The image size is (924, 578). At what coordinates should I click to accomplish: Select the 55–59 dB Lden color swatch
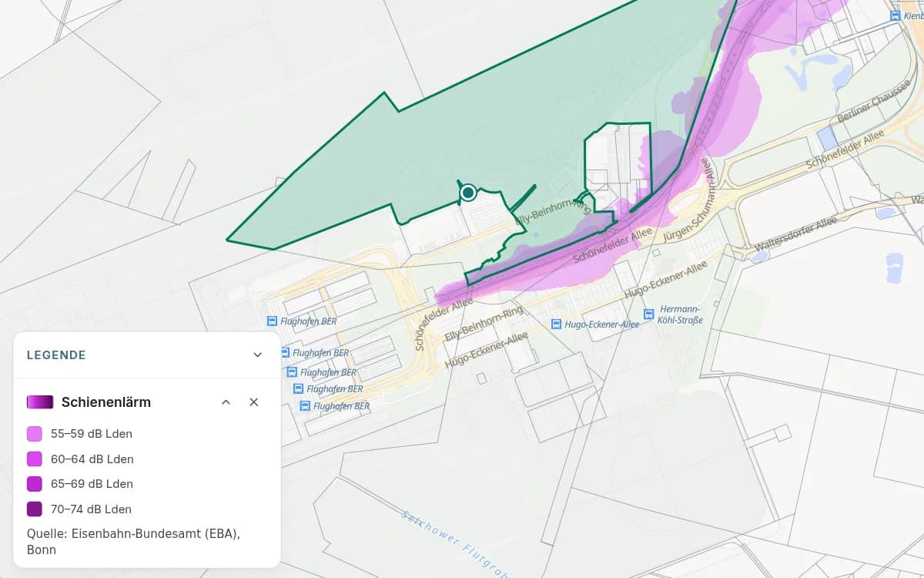tap(35, 434)
